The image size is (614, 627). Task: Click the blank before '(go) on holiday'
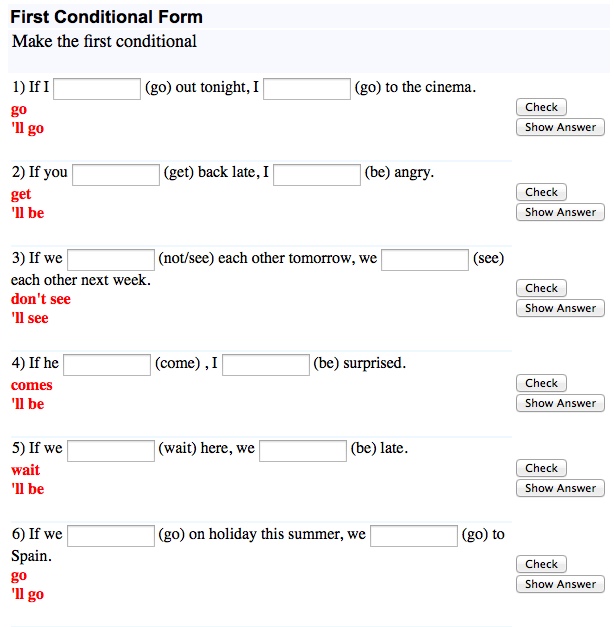111,536
